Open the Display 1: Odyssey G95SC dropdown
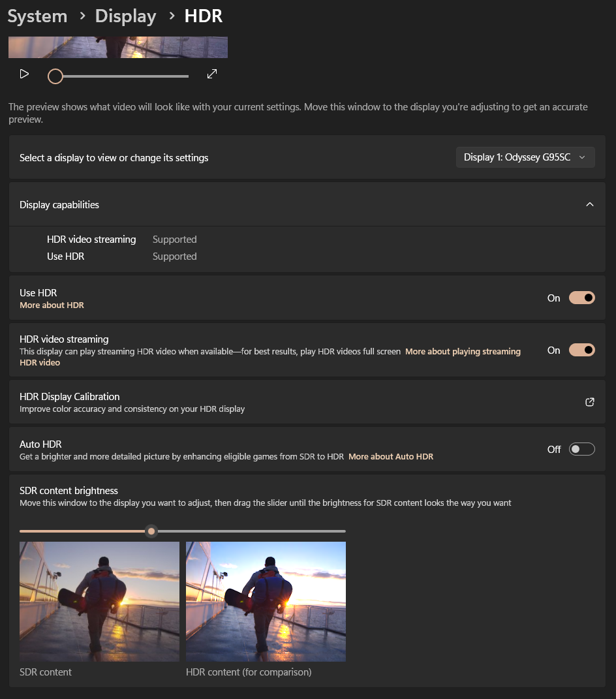616x699 pixels. click(x=525, y=157)
